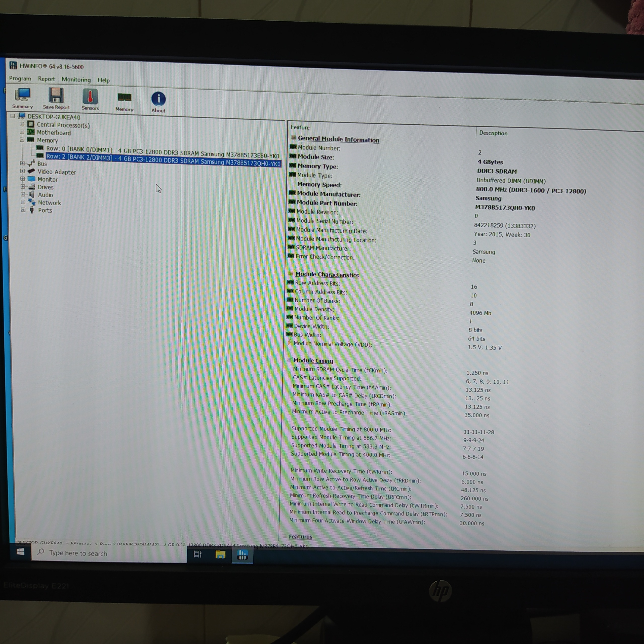Expand the Bus node
Viewport: 644px width, 644px height.
click(22, 163)
